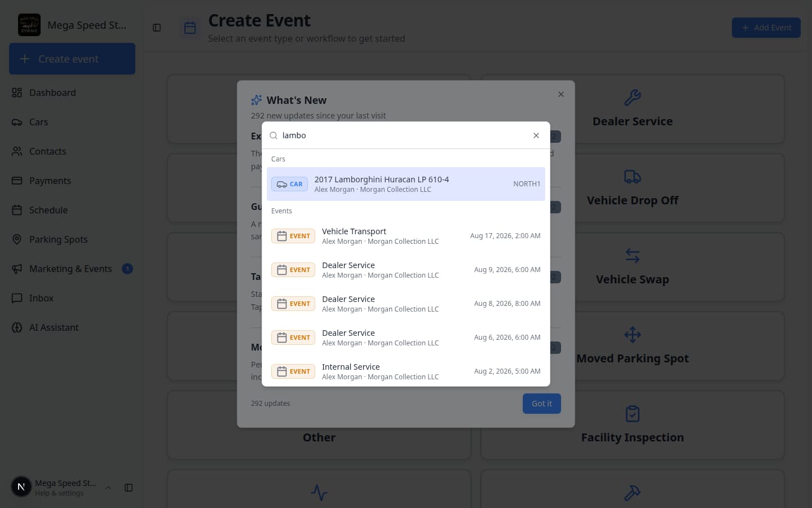Close the What's New dialog
The width and height of the screenshot is (812, 508).
click(561, 94)
